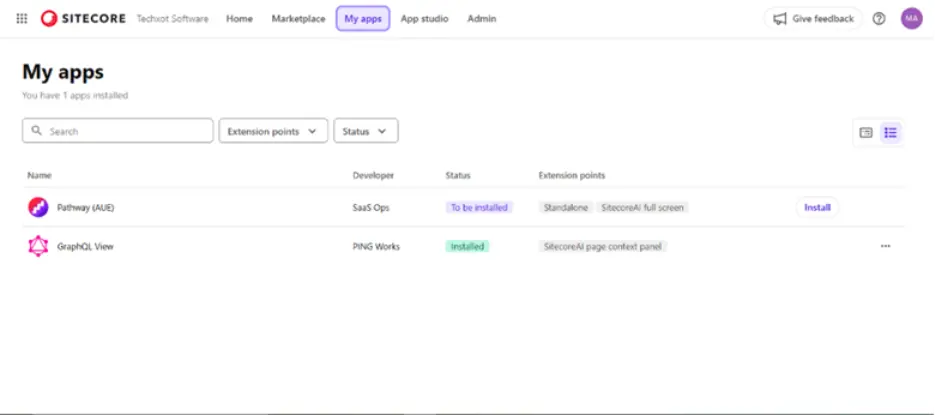Click the Techxot Software organization name
Viewport: 936px width, 415px height.
(x=173, y=19)
